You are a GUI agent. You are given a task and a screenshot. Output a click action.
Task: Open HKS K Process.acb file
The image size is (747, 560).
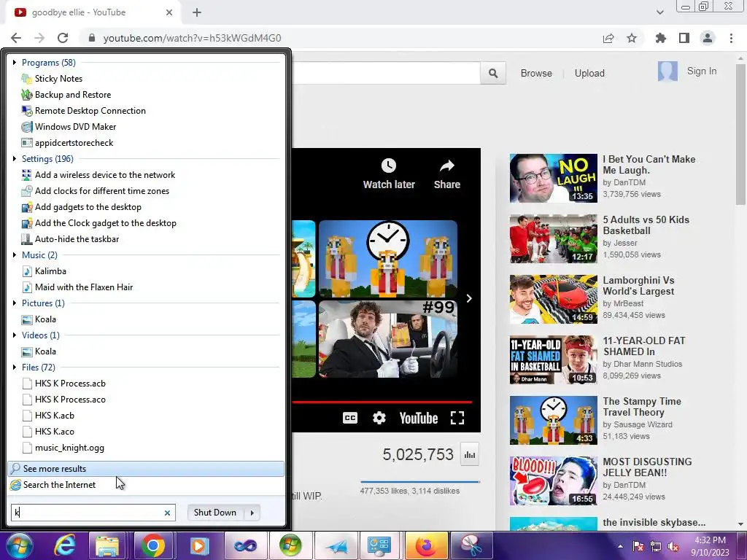63,384
